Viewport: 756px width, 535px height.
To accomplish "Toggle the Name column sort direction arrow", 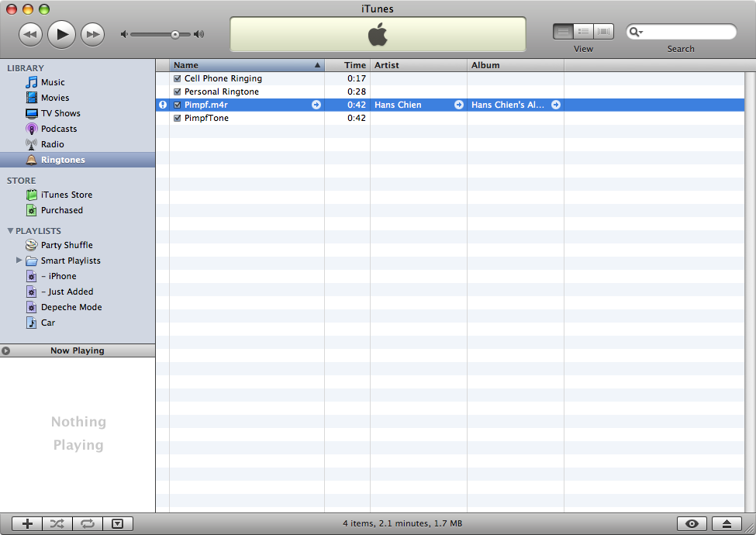I will (x=317, y=65).
